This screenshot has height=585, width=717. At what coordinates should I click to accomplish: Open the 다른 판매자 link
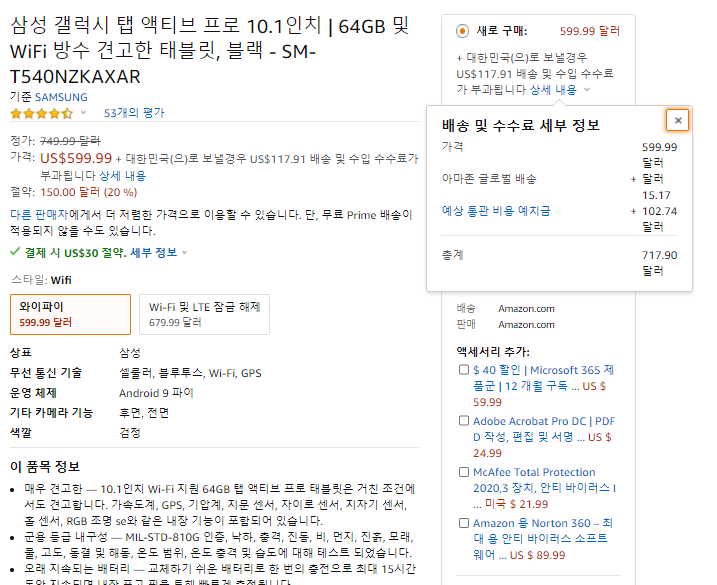click(38, 215)
